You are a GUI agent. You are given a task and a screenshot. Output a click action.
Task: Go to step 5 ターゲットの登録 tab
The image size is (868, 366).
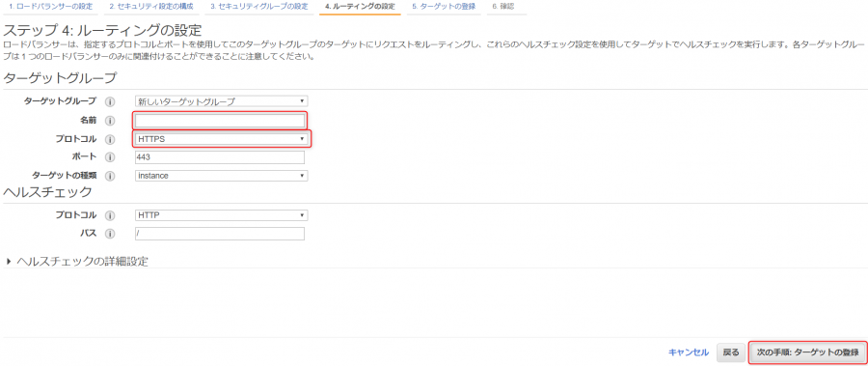click(444, 7)
